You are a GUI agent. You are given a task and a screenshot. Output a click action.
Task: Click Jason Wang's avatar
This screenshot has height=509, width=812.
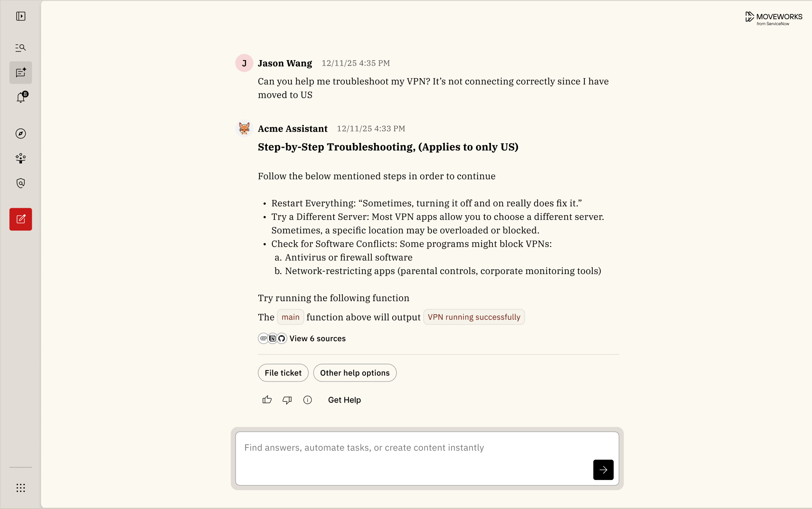click(244, 63)
